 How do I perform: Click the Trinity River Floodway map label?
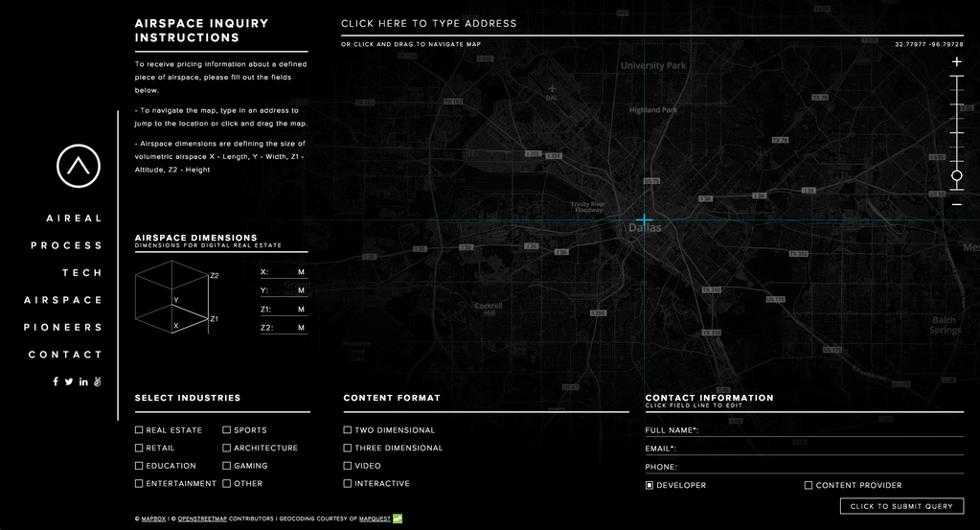pyautogui.click(x=588, y=207)
